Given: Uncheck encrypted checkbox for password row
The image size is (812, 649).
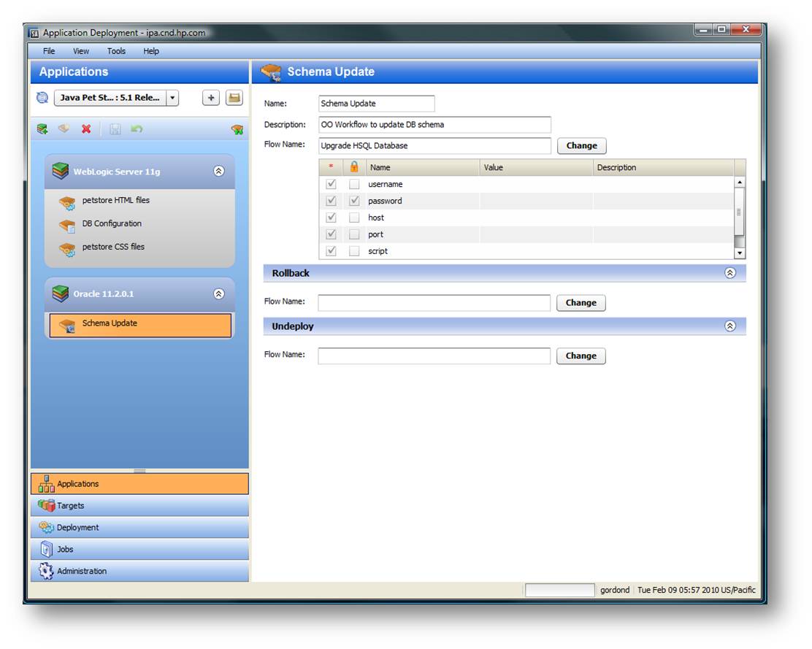Looking at the screenshot, I should [354, 201].
